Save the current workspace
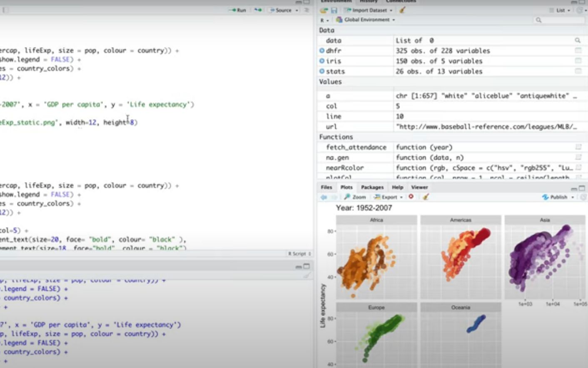The width and height of the screenshot is (588, 368). click(334, 10)
